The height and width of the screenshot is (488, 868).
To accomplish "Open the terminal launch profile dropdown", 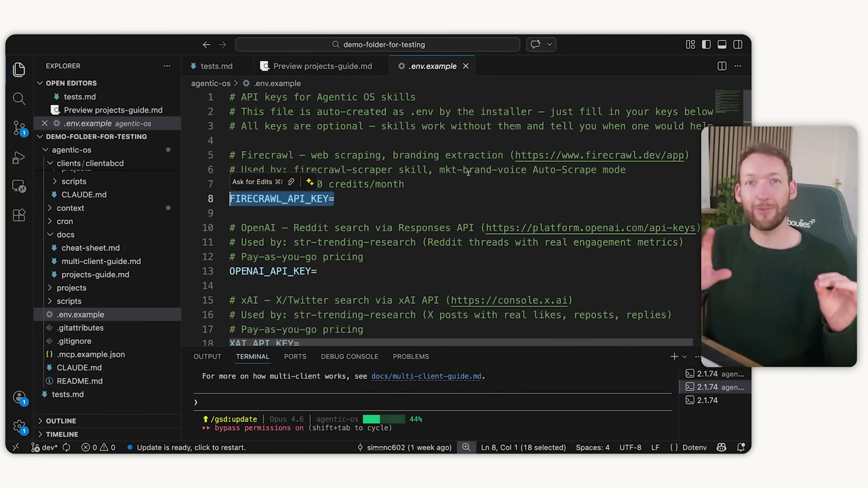I will click(684, 357).
